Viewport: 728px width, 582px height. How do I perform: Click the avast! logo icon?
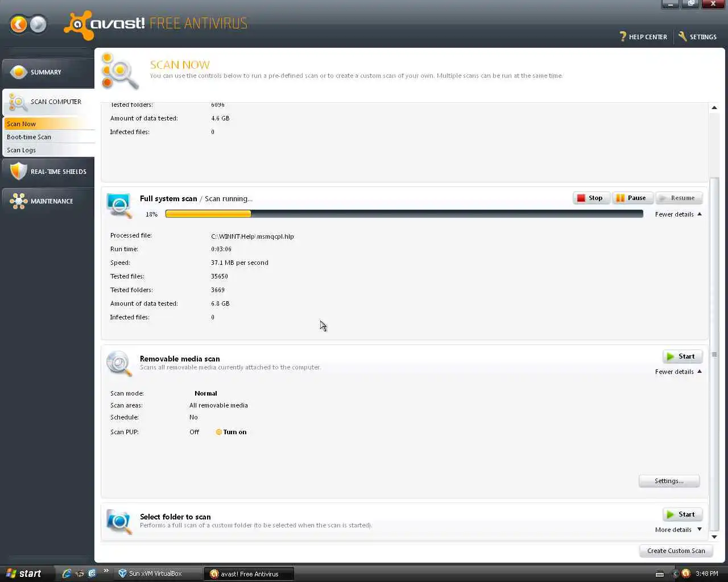(78, 25)
